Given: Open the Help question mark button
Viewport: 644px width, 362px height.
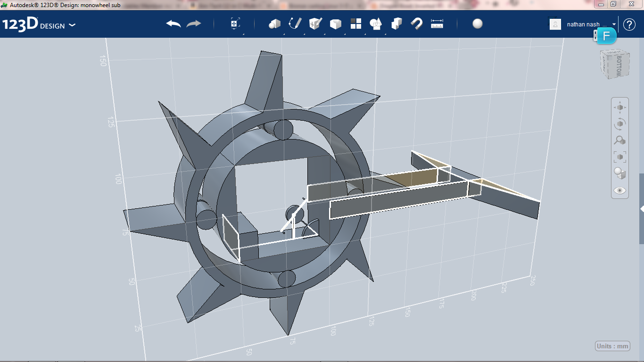Looking at the screenshot, I should tap(629, 24).
